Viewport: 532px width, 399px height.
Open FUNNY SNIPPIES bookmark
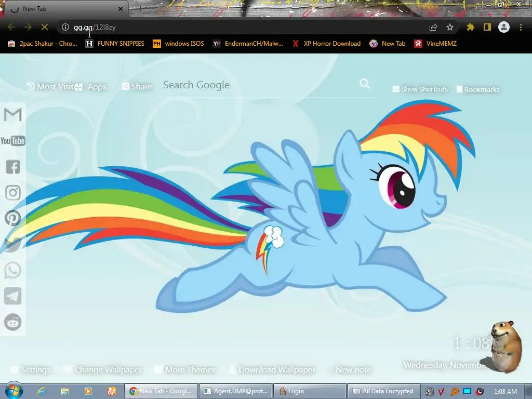[115, 44]
